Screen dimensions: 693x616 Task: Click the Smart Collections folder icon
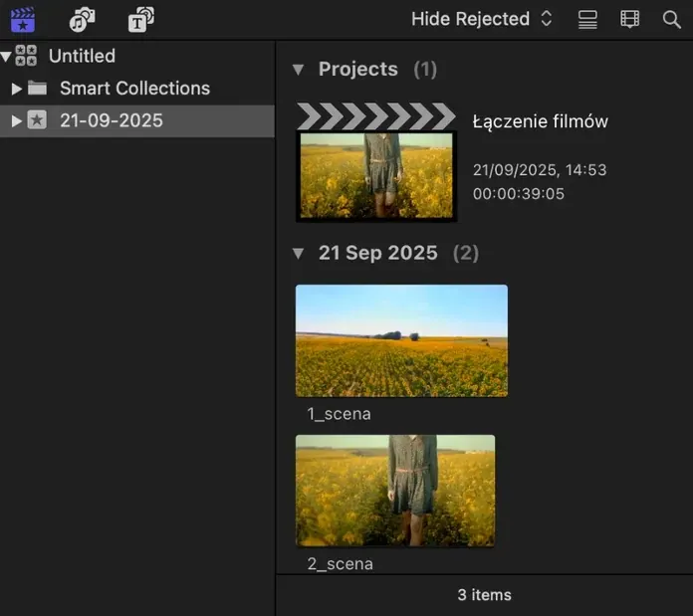tap(37, 88)
